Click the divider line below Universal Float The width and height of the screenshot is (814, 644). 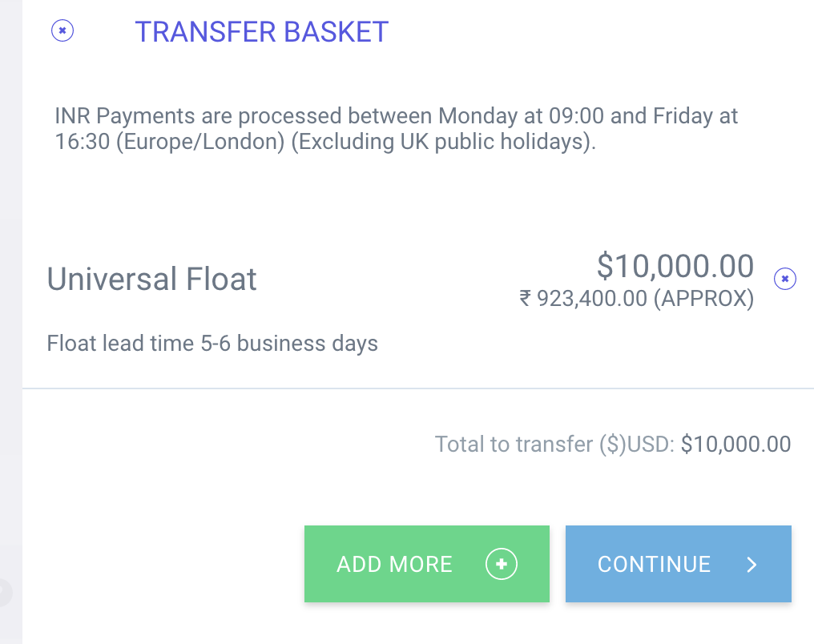418,388
